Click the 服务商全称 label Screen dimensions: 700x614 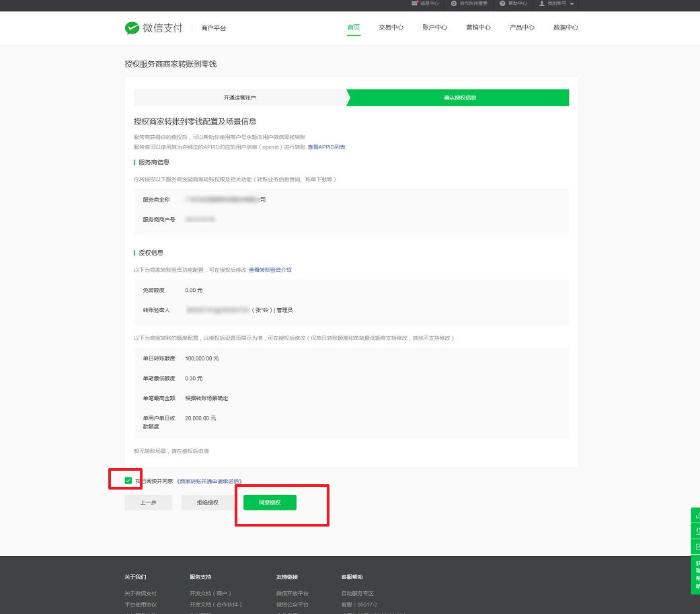[156, 200]
